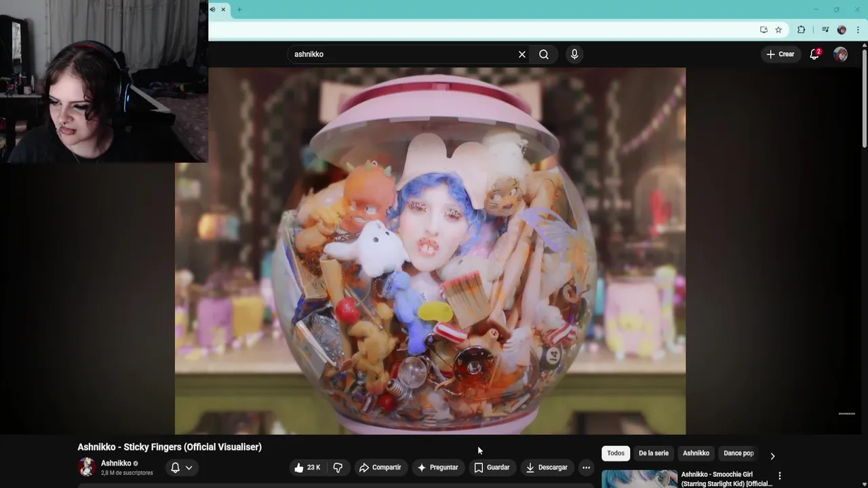Expand the subscription notification dropdown arrow
Viewport: 868px width, 488px height.
[x=189, y=468]
